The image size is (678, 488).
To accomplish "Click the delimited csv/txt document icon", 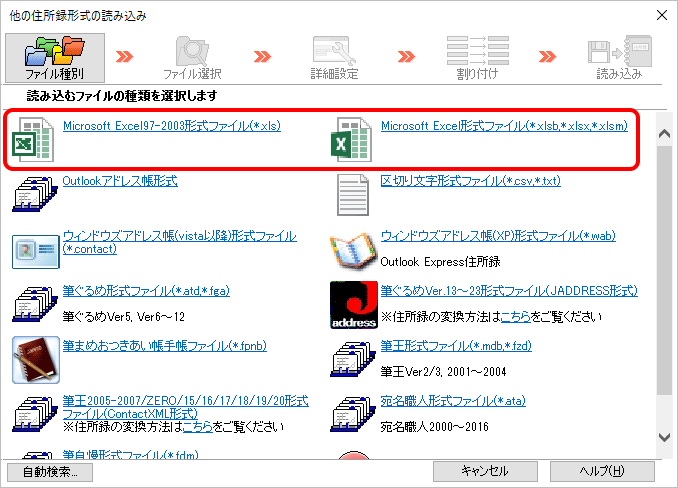I will tap(352, 195).
